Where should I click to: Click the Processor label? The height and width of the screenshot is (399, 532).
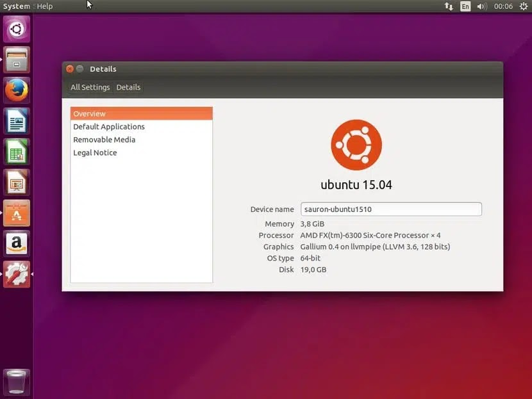(x=276, y=235)
